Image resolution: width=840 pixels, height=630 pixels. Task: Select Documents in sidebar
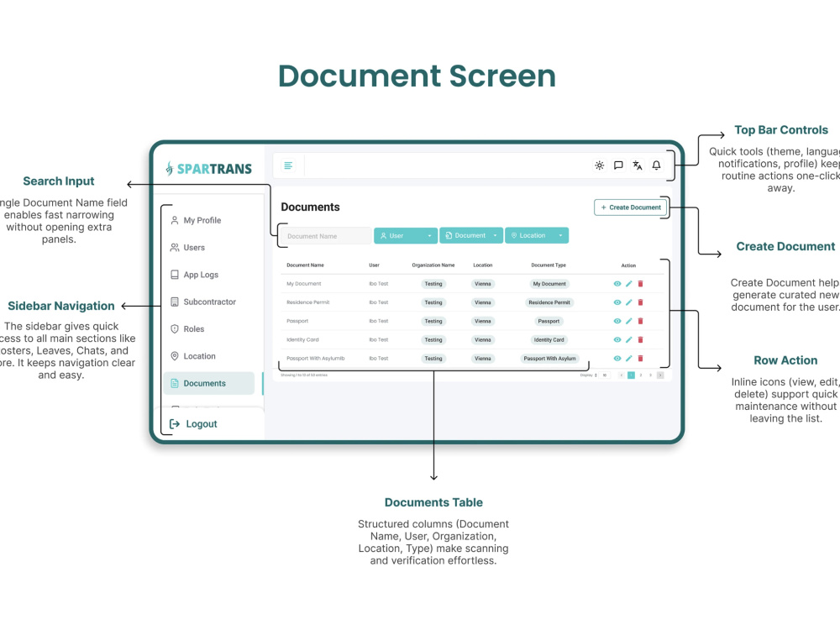click(209, 384)
